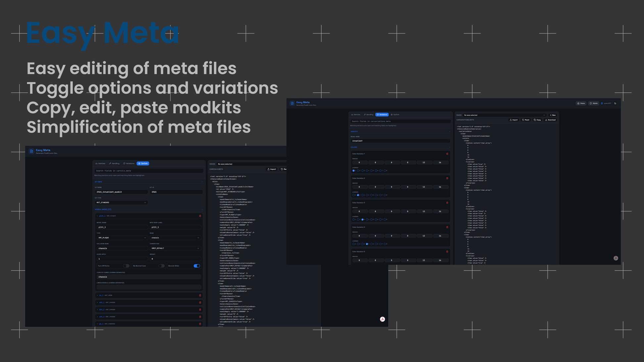
Task: Open the Saves 'No save selected' dropdown in carvariations
Action: click(x=504, y=115)
